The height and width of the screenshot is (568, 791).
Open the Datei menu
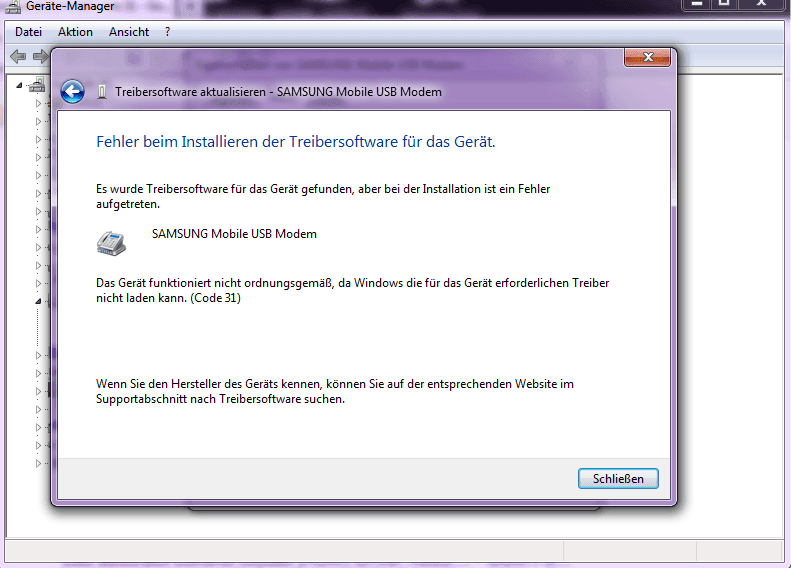(28, 32)
